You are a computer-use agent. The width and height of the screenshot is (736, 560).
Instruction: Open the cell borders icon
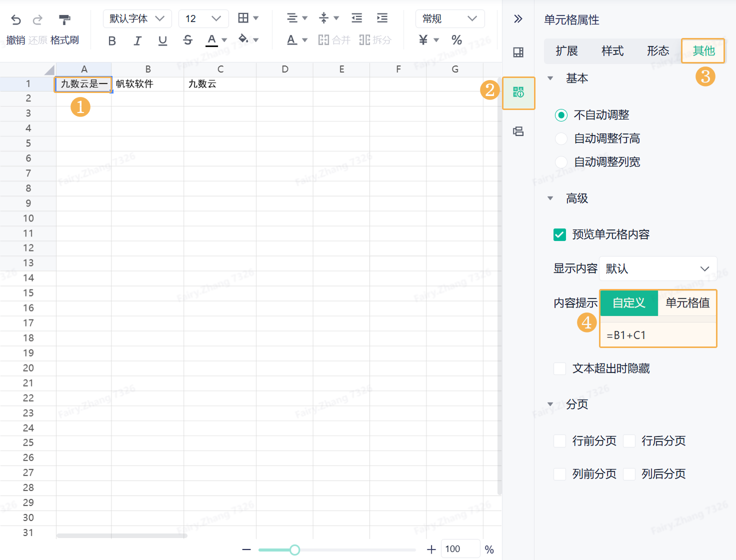(243, 18)
